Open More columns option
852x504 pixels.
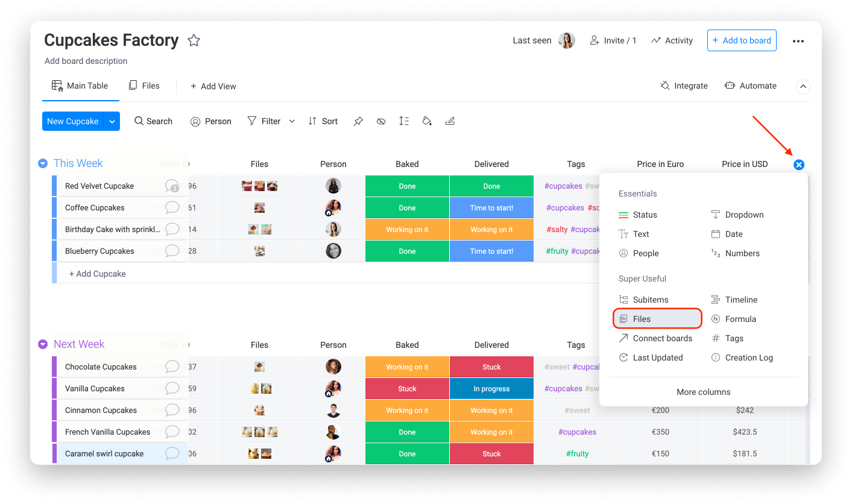coord(703,392)
